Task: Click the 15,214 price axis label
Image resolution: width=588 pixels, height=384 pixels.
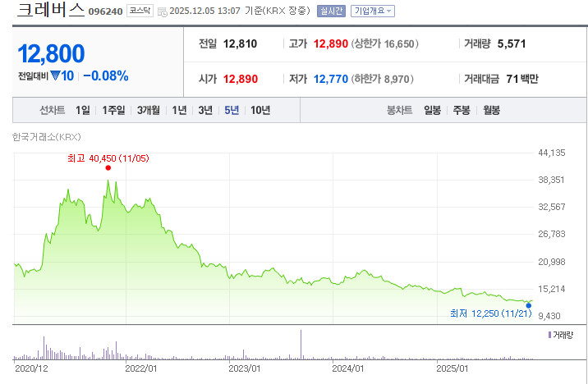Action: pyautogui.click(x=552, y=289)
